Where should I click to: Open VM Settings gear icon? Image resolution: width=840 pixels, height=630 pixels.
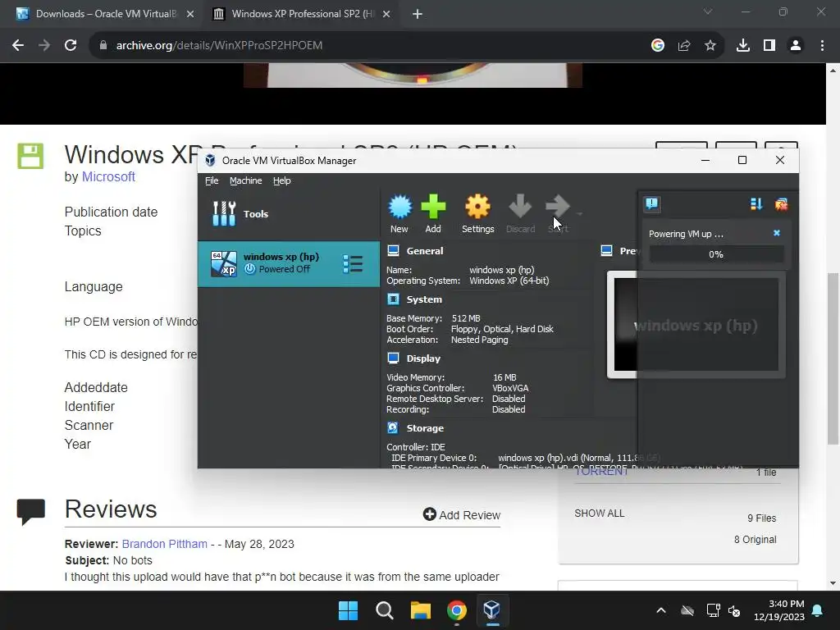(x=477, y=214)
